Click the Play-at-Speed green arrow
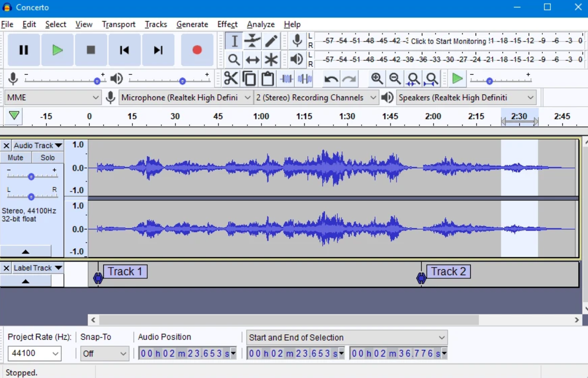This screenshot has width=588, height=378. (x=457, y=79)
